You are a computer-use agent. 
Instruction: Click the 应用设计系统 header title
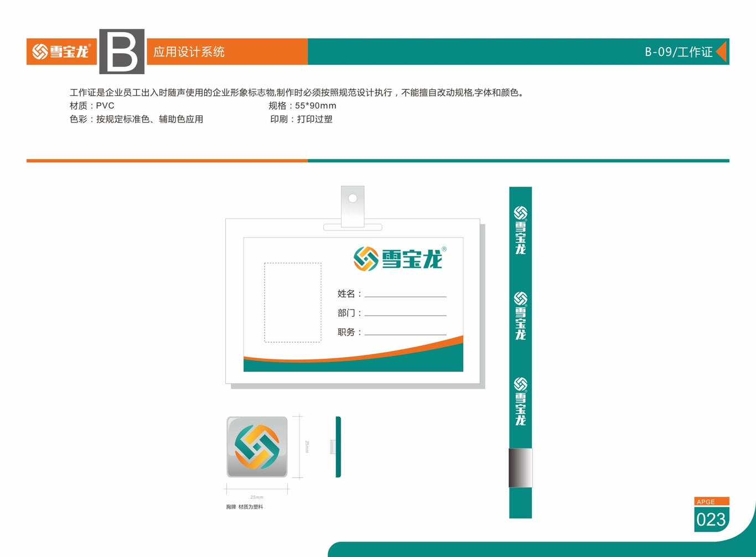(x=189, y=52)
